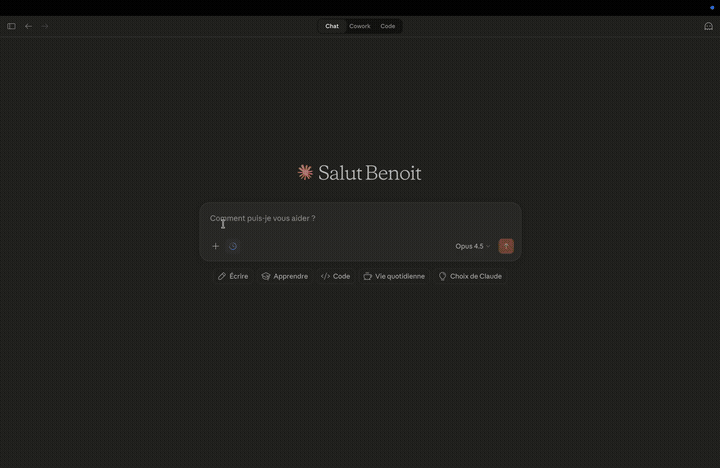Viewport: 720px width, 468px height.
Task: Select the Choix de Claude chip
Action: pyautogui.click(x=470, y=276)
